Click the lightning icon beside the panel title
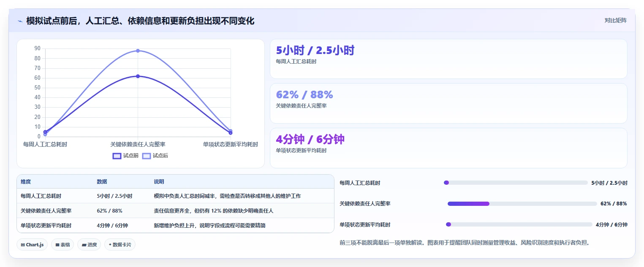Viewport: 644px width, 267px height. [x=20, y=21]
